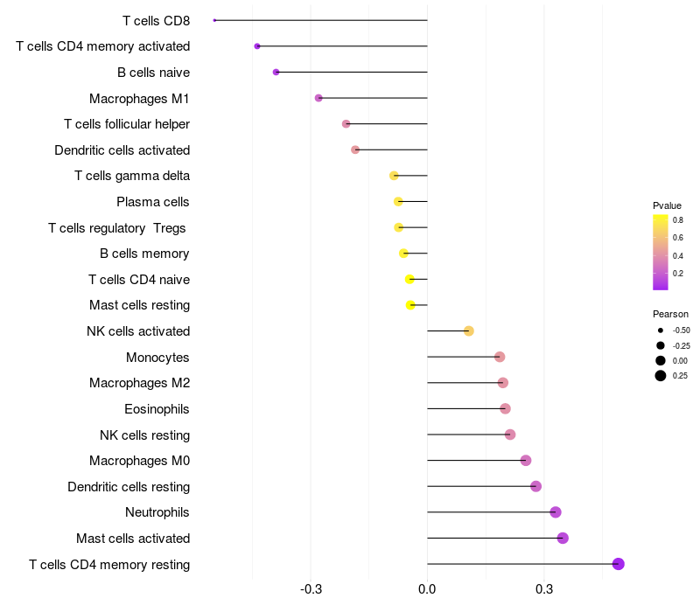Click the T cells regulatory Tregs label
700x612 pixels.
point(118,228)
